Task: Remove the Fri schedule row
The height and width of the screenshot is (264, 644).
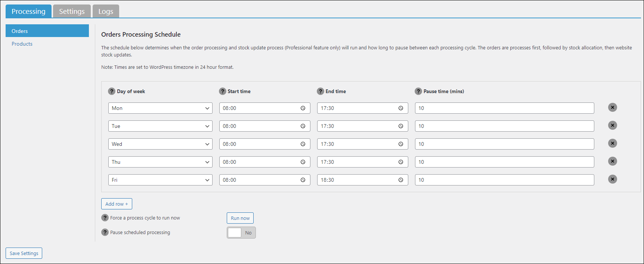Action: coord(612,179)
